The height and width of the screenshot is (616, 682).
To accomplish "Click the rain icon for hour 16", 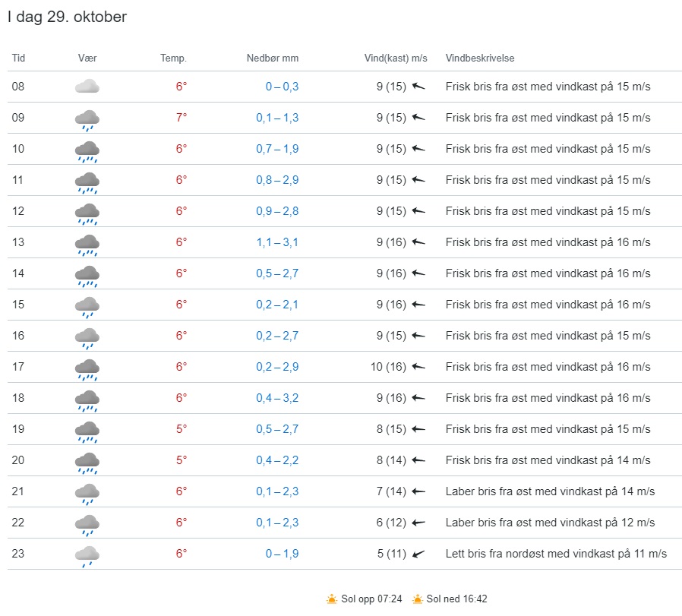I will click(x=87, y=337).
